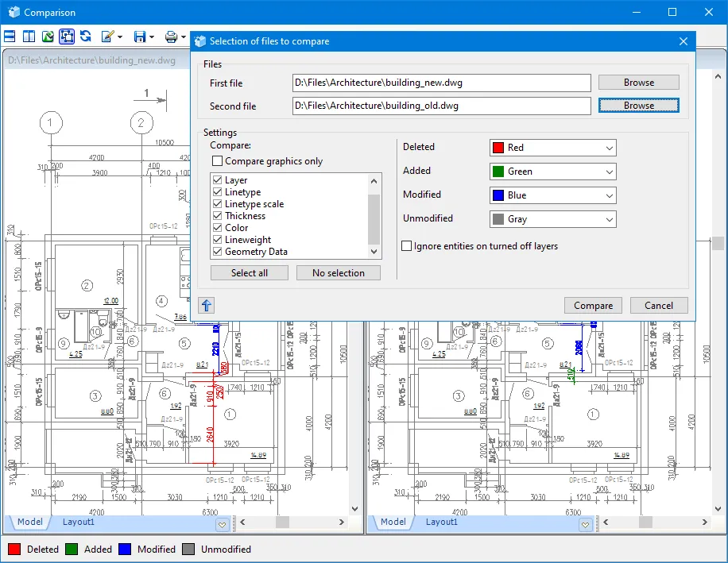Click right pane horizontal scroll right arrow
Screen dimensions: 728x563
pyautogui.click(x=705, y=522)
